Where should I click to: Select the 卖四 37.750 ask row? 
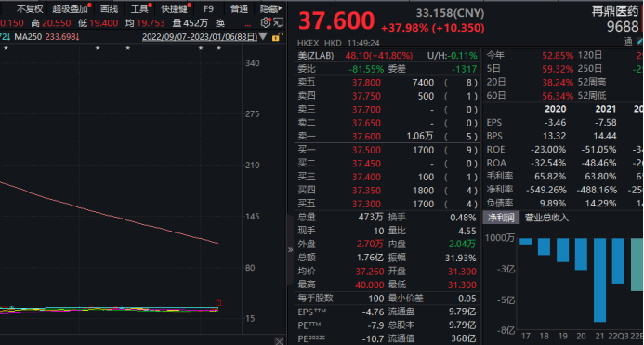tap(387, 96)
